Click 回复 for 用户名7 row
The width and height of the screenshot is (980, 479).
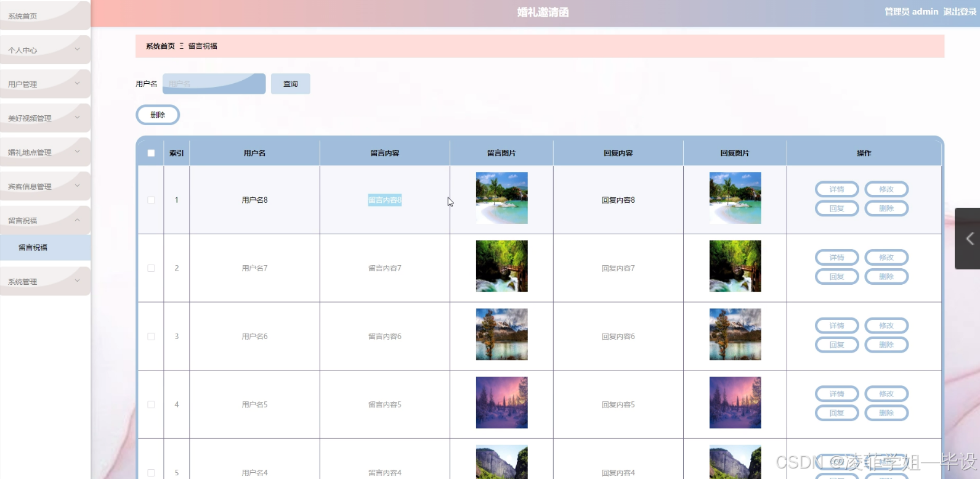click(x=836, y=277)
